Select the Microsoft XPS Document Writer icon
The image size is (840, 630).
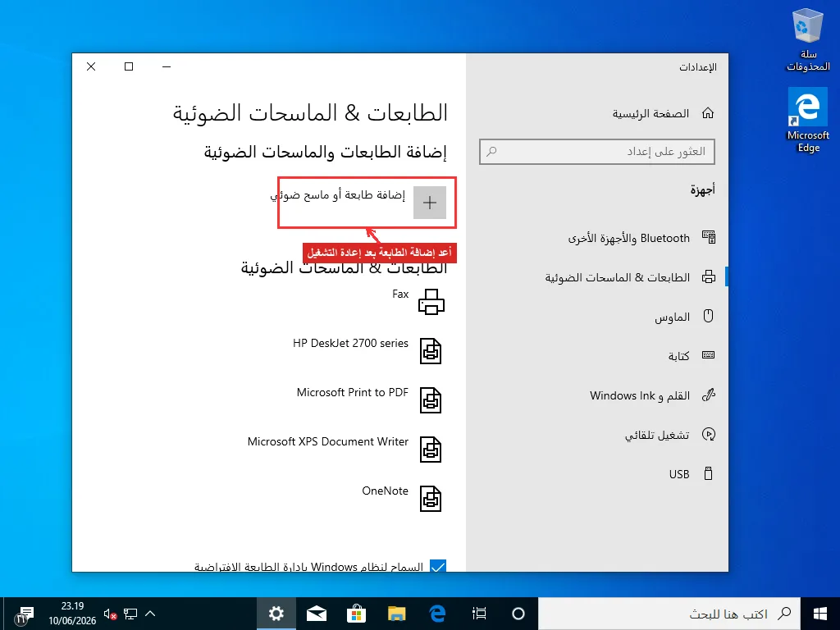point(431,450)
